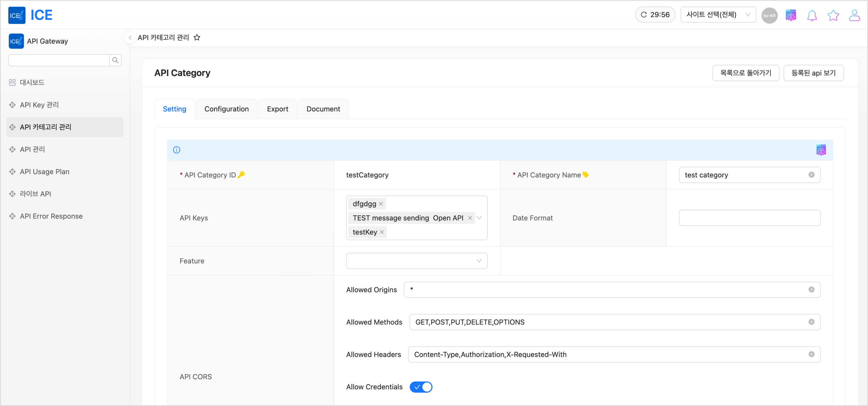Open the 사이트 선택(전체) dropdown

[x=718, y=15]
